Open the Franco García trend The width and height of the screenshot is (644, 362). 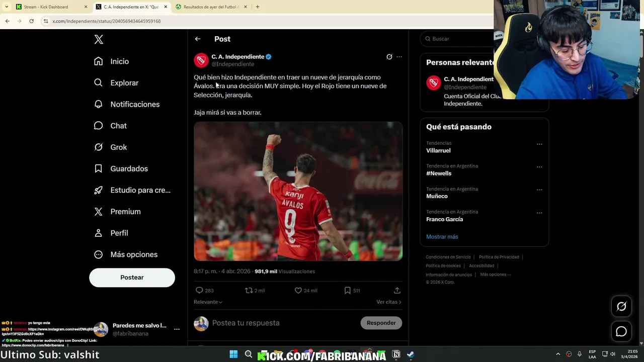[x=445, y=219]
